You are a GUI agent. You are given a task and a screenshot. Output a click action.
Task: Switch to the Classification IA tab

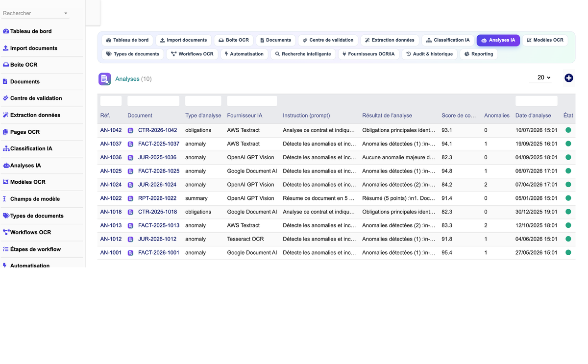pos(448,40)
